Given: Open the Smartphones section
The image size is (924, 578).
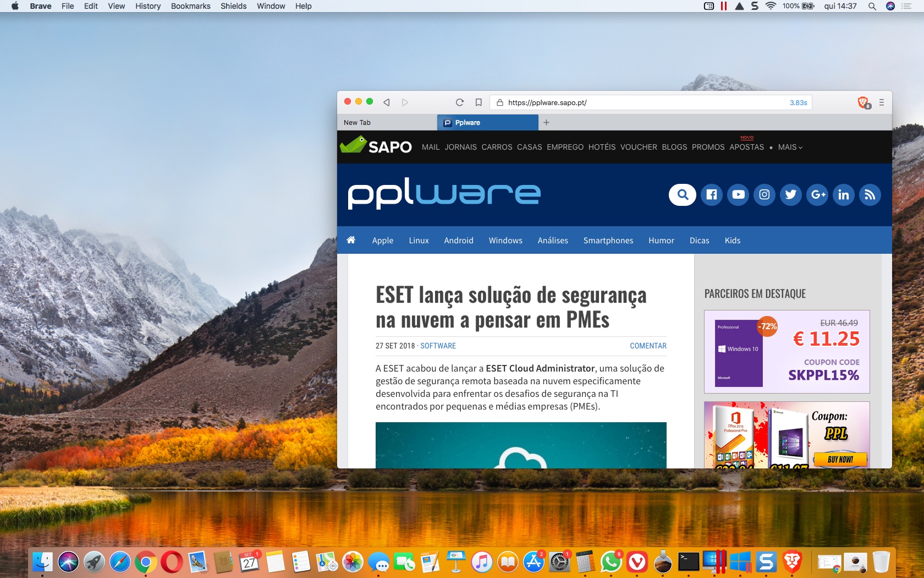Looking at the screenshot, I should [x=608, y=241].
